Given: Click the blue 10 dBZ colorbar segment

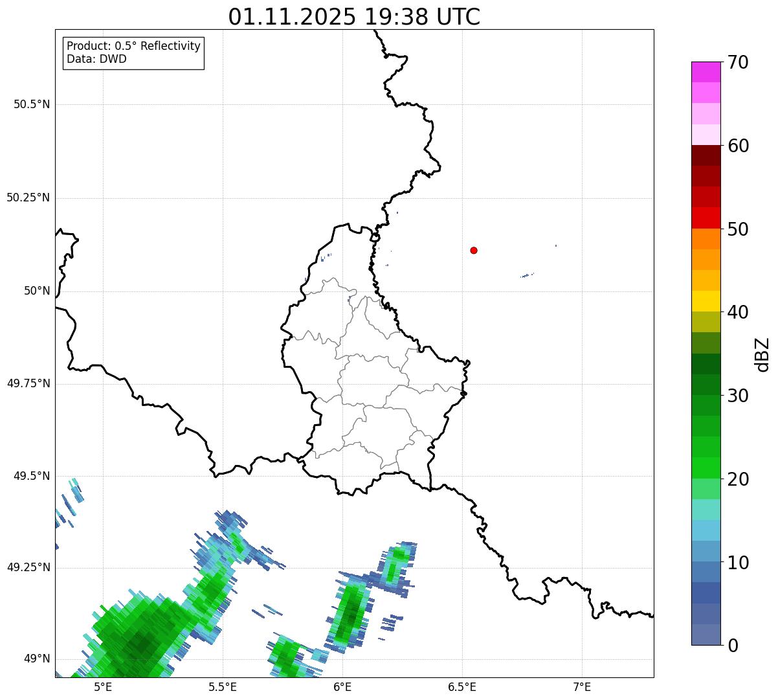Looking at the screenshot, I should pos(706,551).
